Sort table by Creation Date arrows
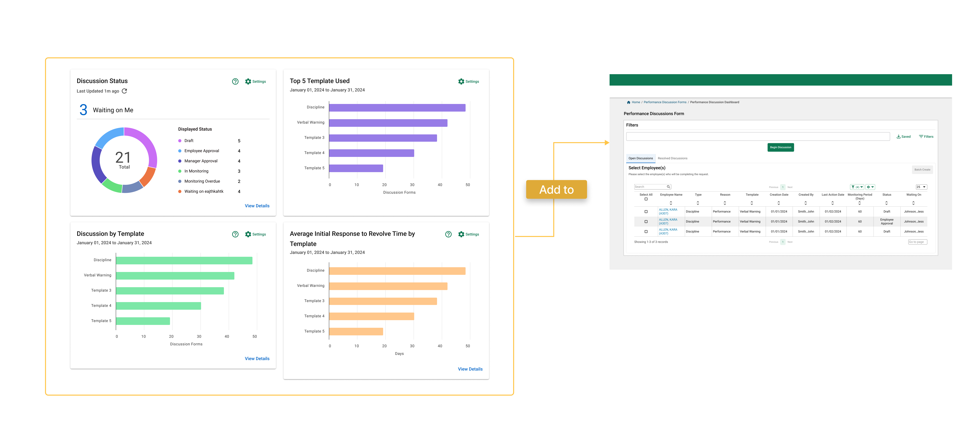Viewport: 980px width, 446px height. tap(779, 203)
